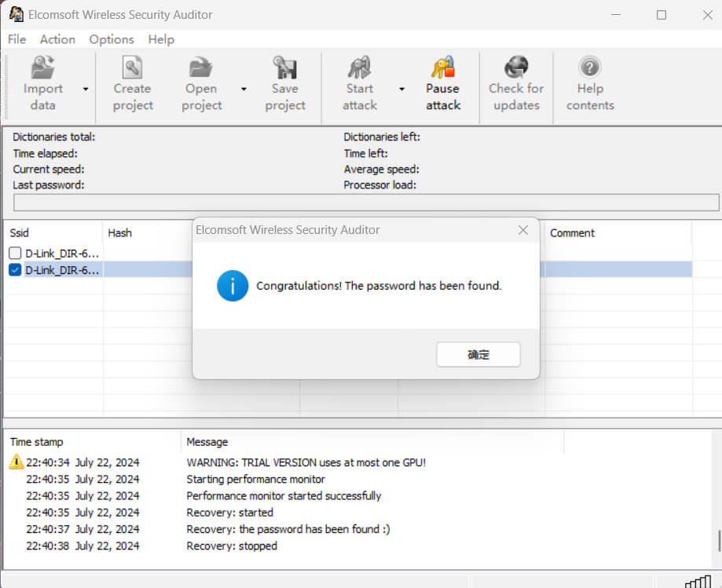Expand the Start attack dropdown arrow
This screenshot has width=722, height=588.
tap(402, 89)
